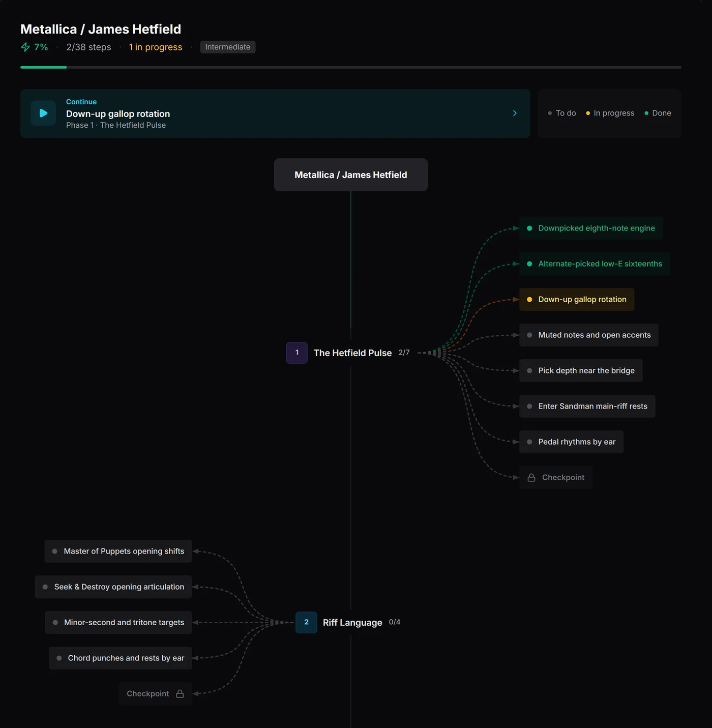Click the 7% completion text
Viewport: 712px width, 728px height.
tap(41, 47)
